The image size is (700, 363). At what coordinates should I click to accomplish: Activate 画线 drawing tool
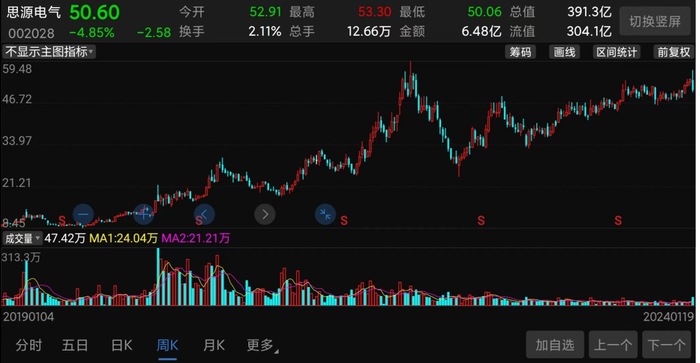(x=564, y=52)
